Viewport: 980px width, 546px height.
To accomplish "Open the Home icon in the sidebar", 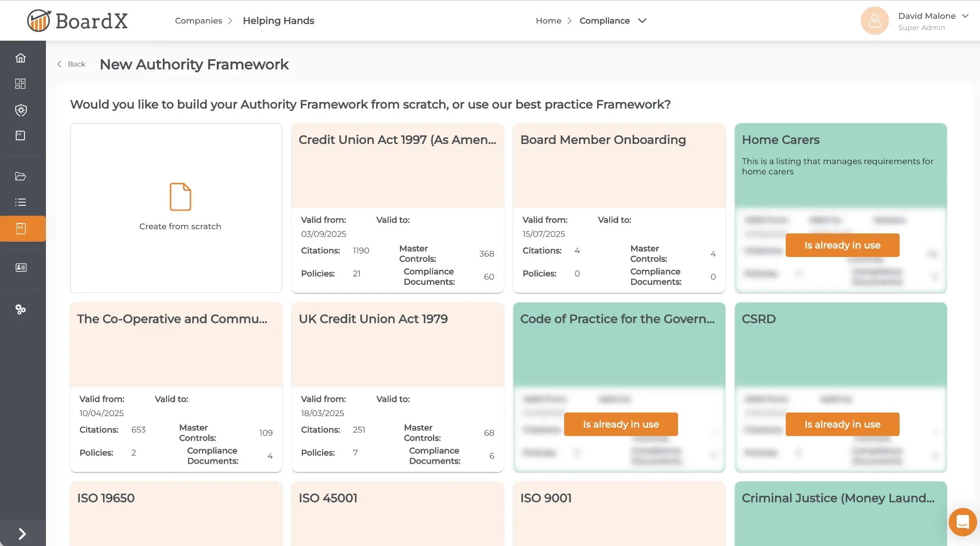I will [21, 57].
